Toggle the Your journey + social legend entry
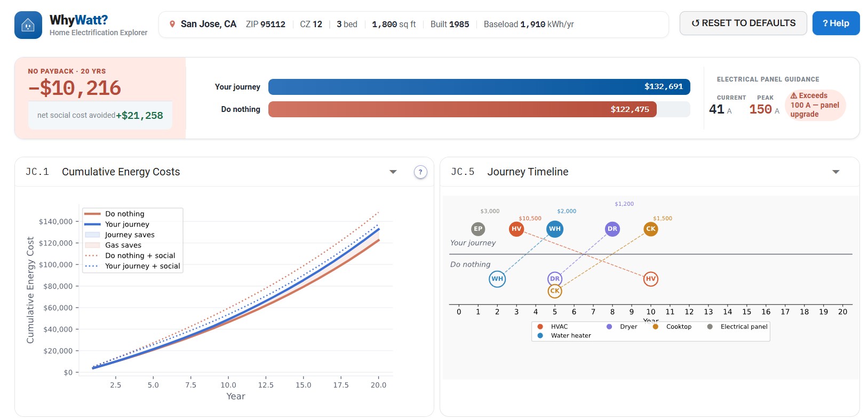Viewport: 868px width, 419px height. point(132,266)
